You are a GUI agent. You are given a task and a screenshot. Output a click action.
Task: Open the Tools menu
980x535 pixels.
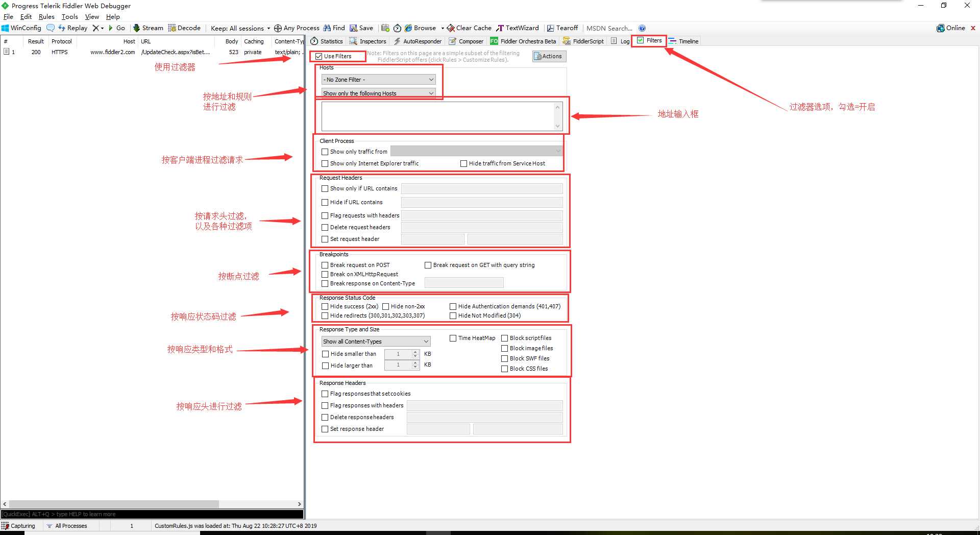[x=70, y=17]
